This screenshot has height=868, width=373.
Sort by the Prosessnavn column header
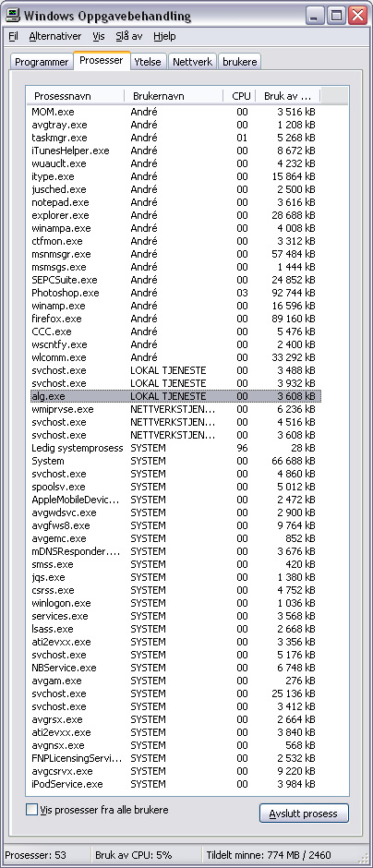tap(76, 96)
